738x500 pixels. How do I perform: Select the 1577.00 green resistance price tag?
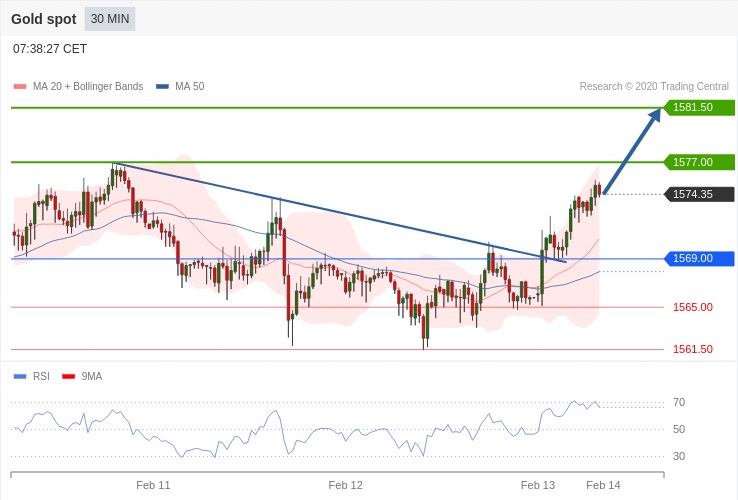(x=699, y=162)
